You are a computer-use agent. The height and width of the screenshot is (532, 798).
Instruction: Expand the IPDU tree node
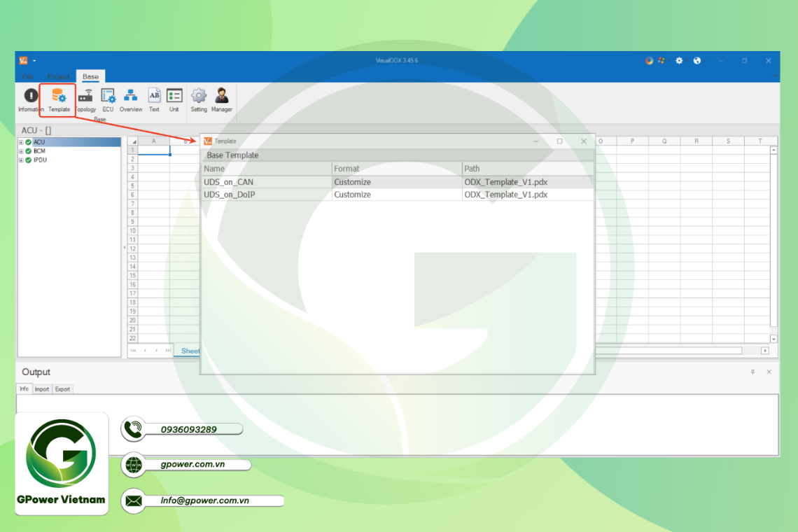21,160
